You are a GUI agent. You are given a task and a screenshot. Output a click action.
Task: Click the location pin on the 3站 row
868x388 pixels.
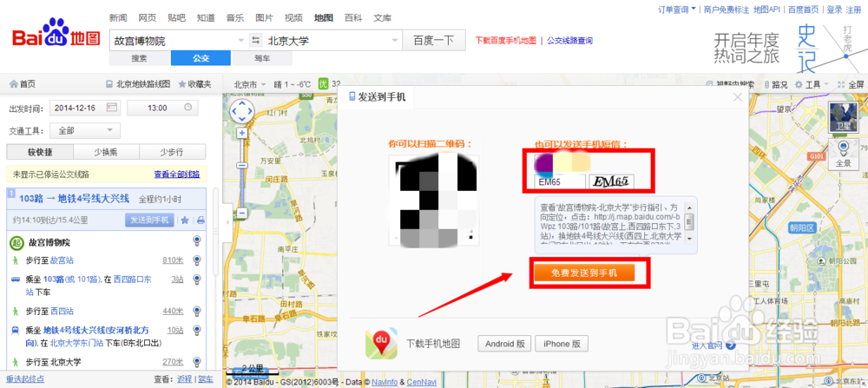coord(196,279)
